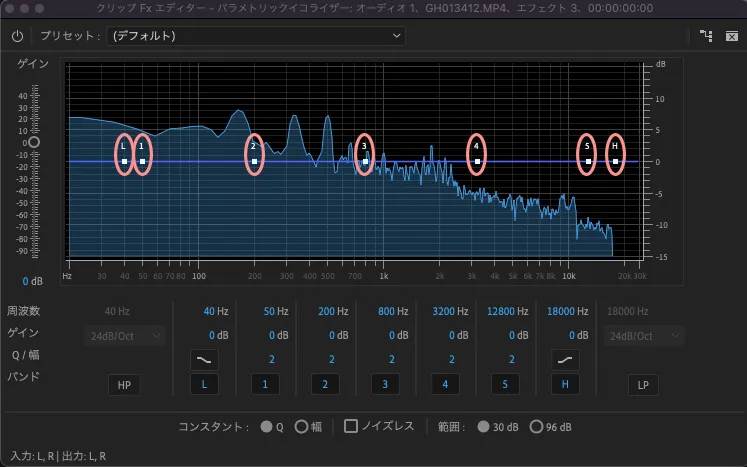This screenshot has width=747, height=467.
Task: Click the low shelf curve icon
Action: coord(204,359)
